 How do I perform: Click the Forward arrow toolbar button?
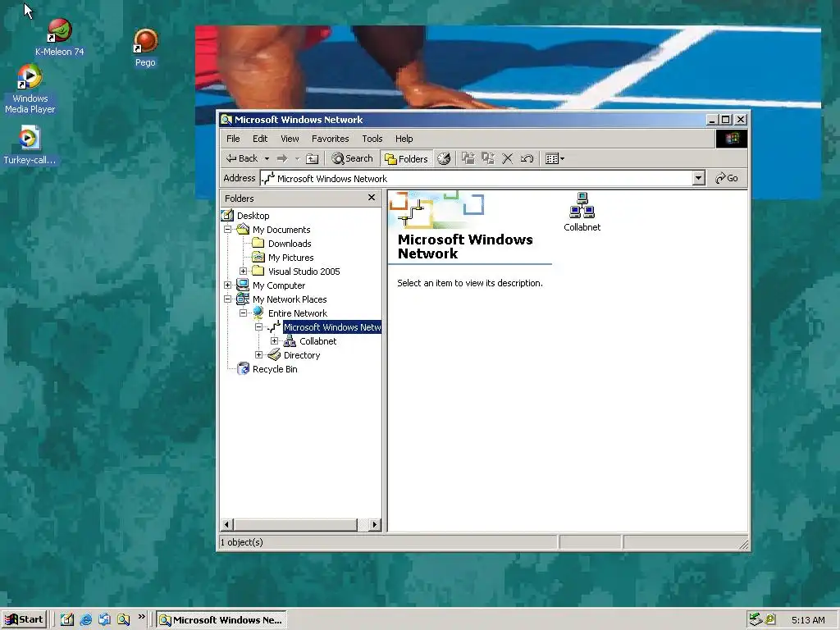click(x=282, y=158)
